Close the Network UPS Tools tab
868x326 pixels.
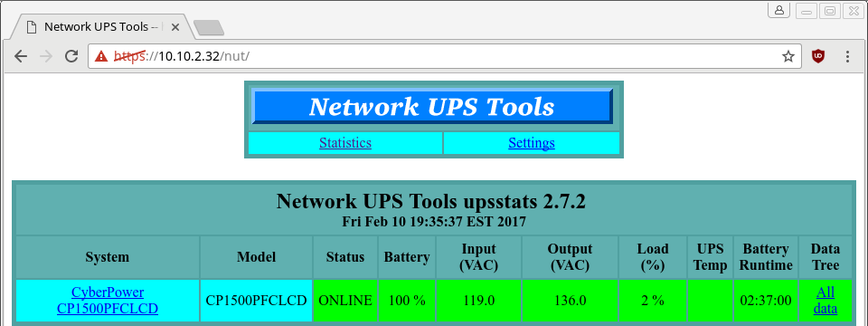175,26
